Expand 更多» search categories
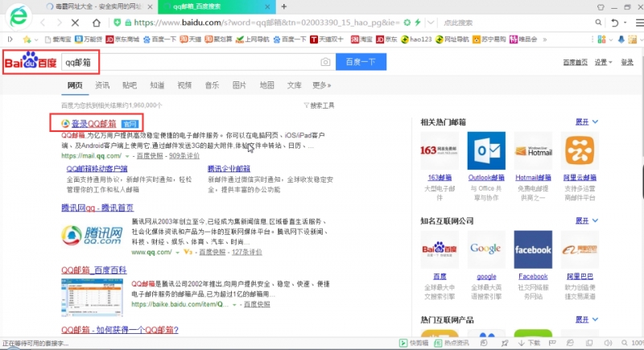Image resolution: width=644 pixels, height=350 pixels. click(x=321, y=85)
